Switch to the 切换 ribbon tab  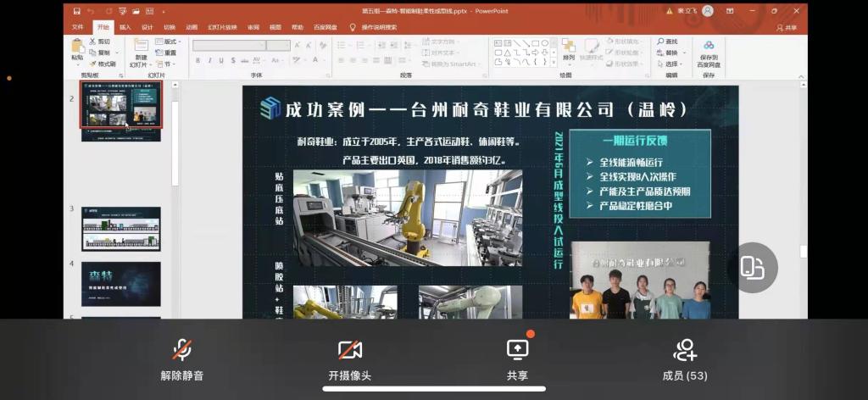tap(170, 27)
